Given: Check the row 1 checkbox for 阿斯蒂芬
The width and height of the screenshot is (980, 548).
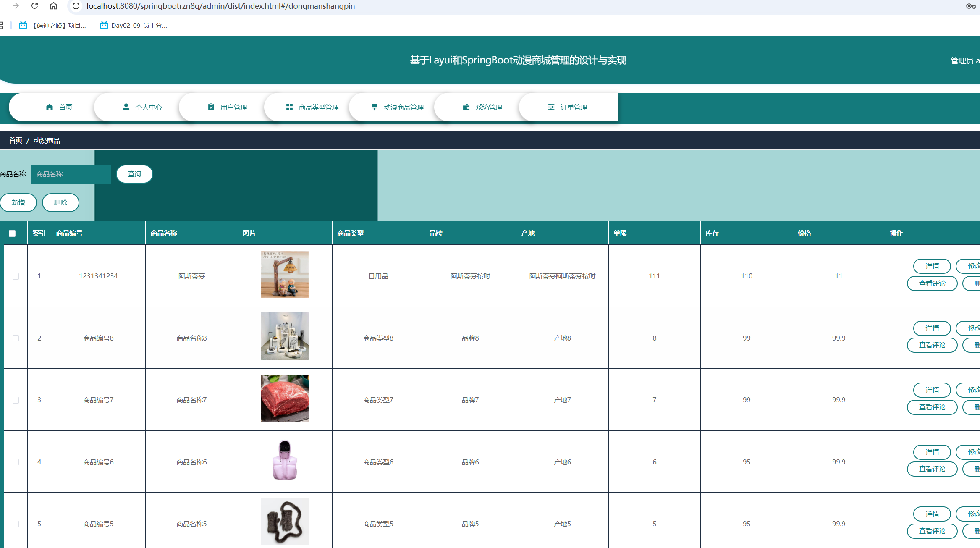Looking at the screenshot, I should point(16,276).
